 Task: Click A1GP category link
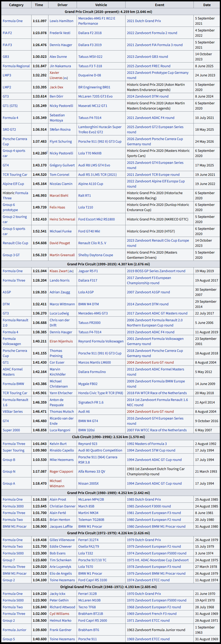[7, 292]
